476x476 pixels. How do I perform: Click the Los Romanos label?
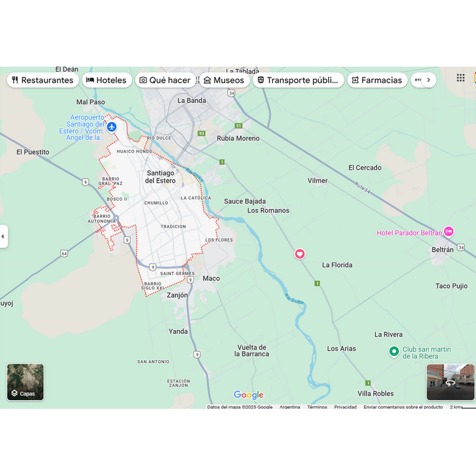point(268,211)
